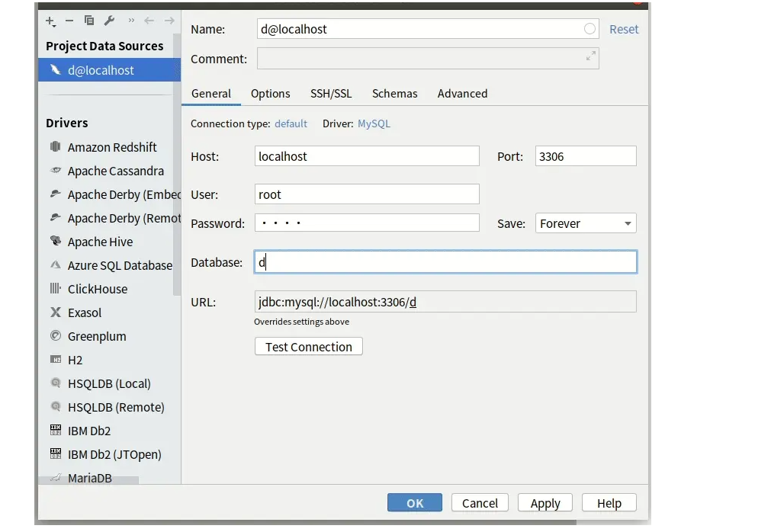
Task: Click into the Password field
Action: (367, 223)
